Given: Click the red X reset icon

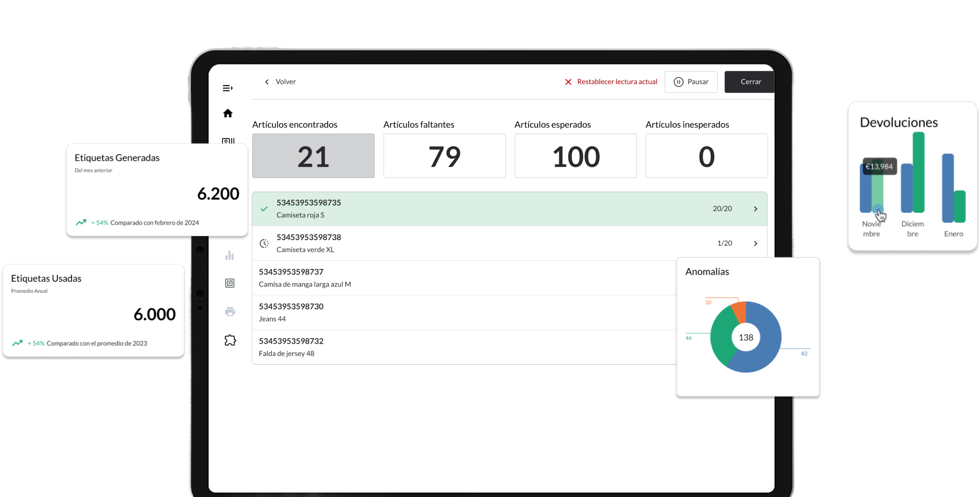Looking at the screenshot, I should click(x=568, y=82).
